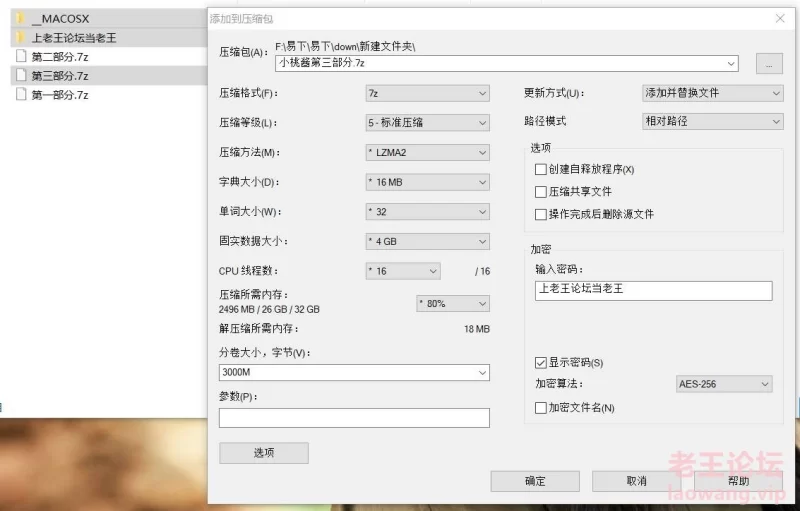Open the 压缩方法 LZMA2 dropdown
Image resolution: width=800 pixels, height=511 pixels.
(428, 152)
